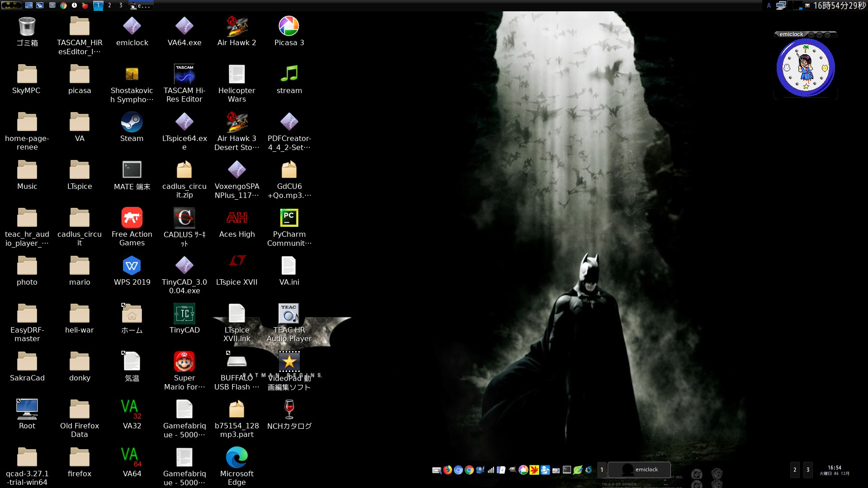Toggle the input method indicator in system tray
The image size is (868, 488).
(x=769, y=5)
